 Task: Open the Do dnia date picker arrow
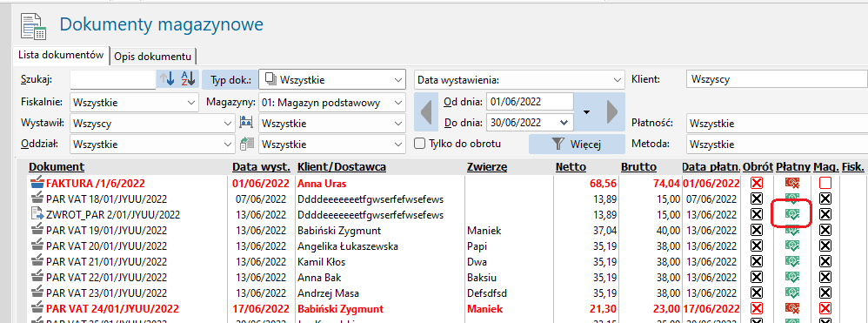pyautogui.click(x=564, y=123)
